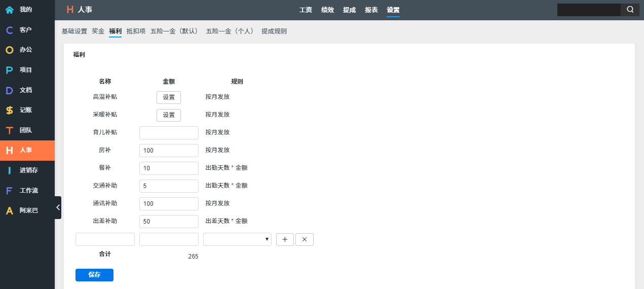Open the 客户 module icon in sidebar
The image size is (644, 289).
pyautogui.click(x=9, y=30)
